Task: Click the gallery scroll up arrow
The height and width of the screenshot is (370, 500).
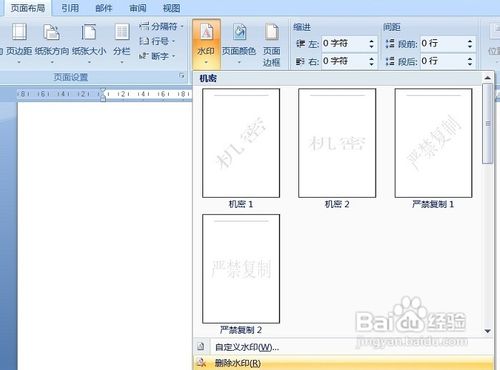Action: point(488,78)
